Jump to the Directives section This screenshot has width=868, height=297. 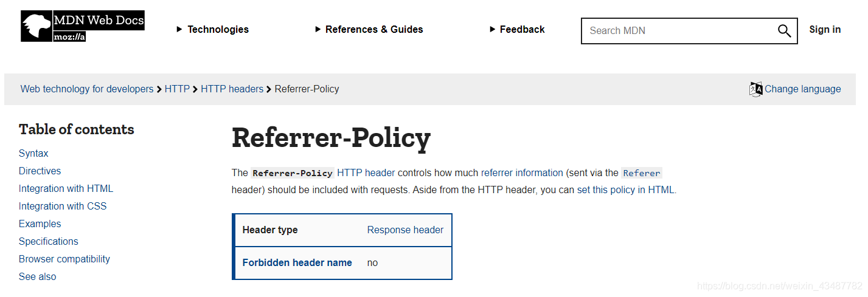click(x=40, y=171)
